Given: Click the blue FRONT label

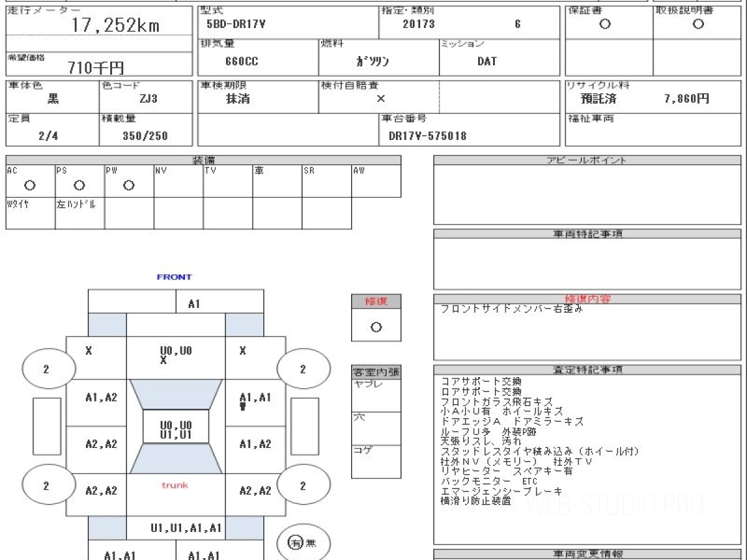Looking at the screenshot, I should click(174, 277).
